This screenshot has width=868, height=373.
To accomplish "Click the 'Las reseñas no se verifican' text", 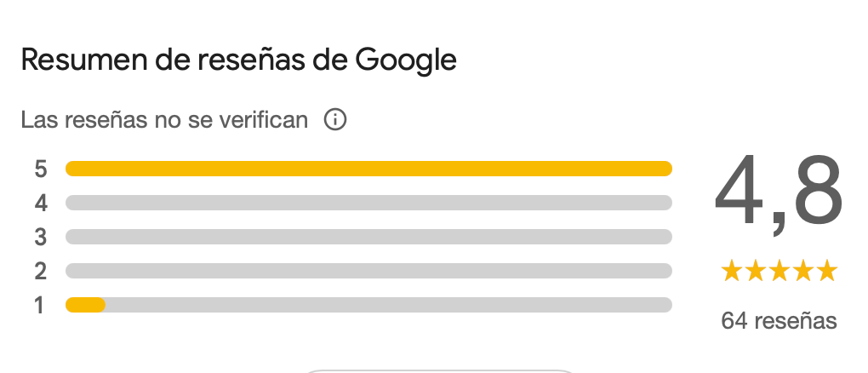I will click(x=164, y=120).
